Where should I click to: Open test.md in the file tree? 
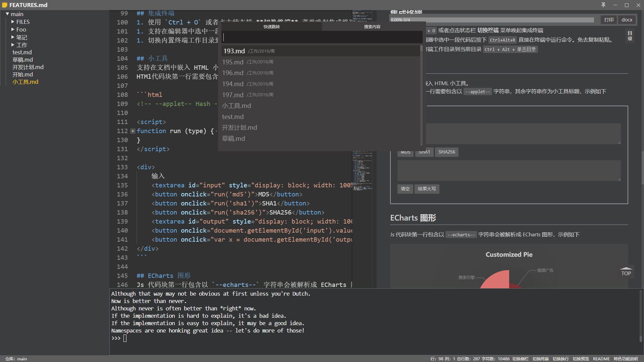(22, 52)
